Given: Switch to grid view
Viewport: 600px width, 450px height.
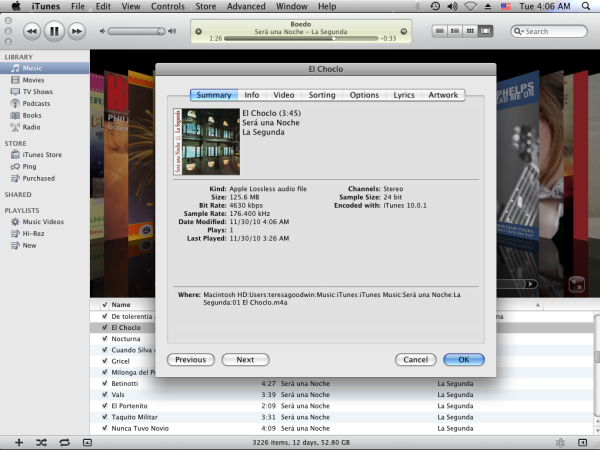Looking at the screenshot, I should pyautogui.click(x=470, y=31).
